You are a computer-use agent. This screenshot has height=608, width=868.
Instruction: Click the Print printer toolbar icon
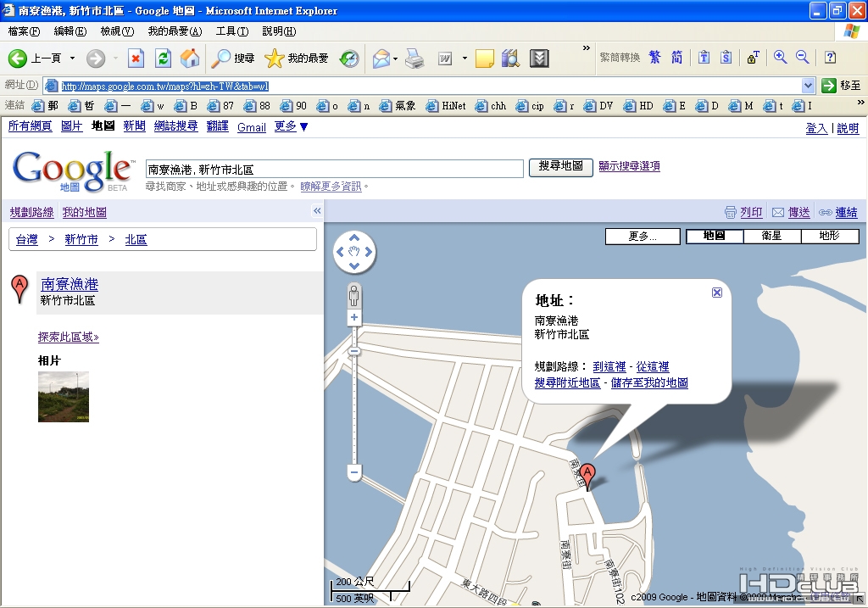[x=414, y=59]
